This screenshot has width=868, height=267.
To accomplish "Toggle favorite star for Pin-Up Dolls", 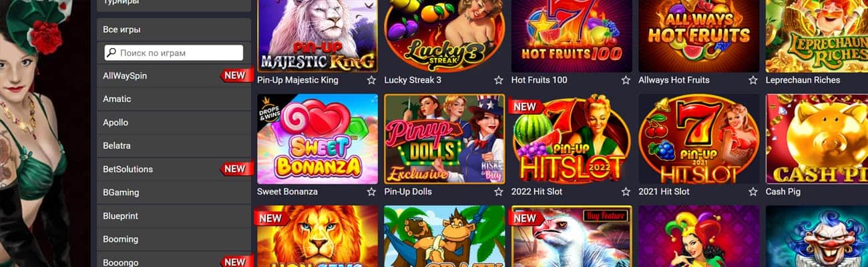I will click(x=499, y=192).
